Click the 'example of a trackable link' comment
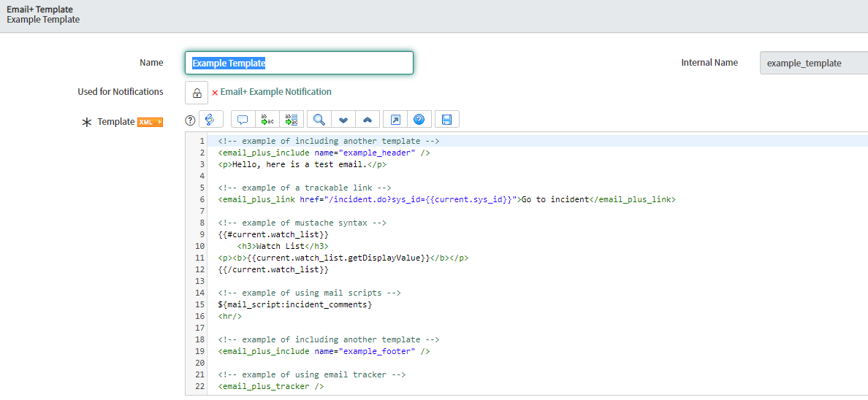The width and height of the screenshot is (868, 400). 305,188
